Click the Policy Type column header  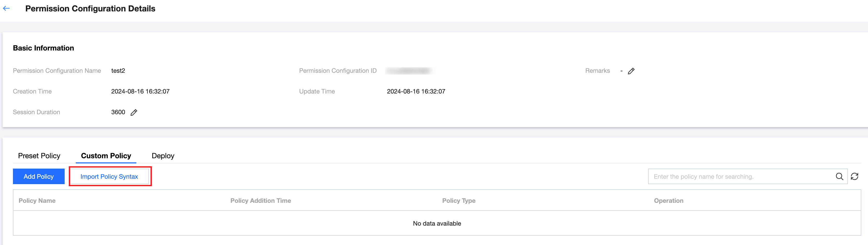point(459,200)
